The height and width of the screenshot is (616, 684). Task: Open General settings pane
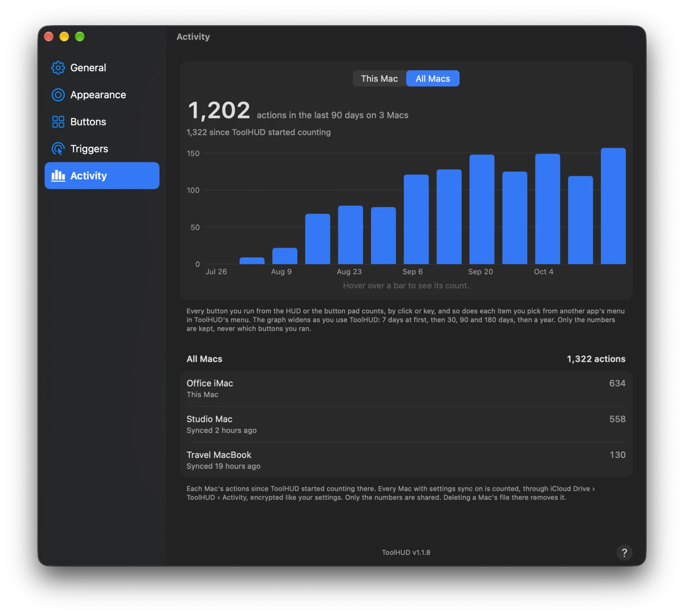102,67
